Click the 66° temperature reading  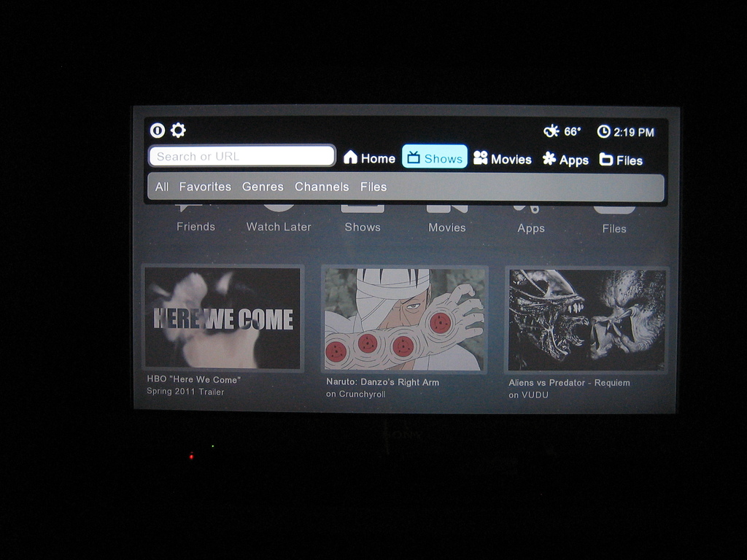click(x=572, y=131)
